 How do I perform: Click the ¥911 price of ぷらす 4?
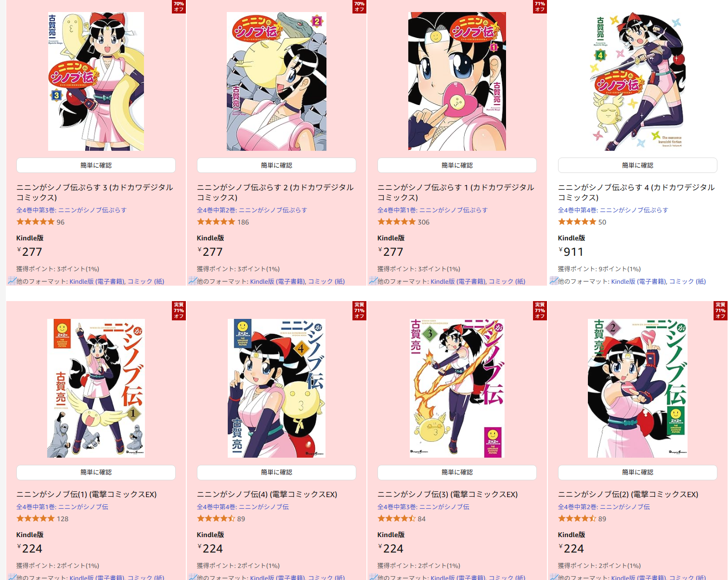(571, 251)
